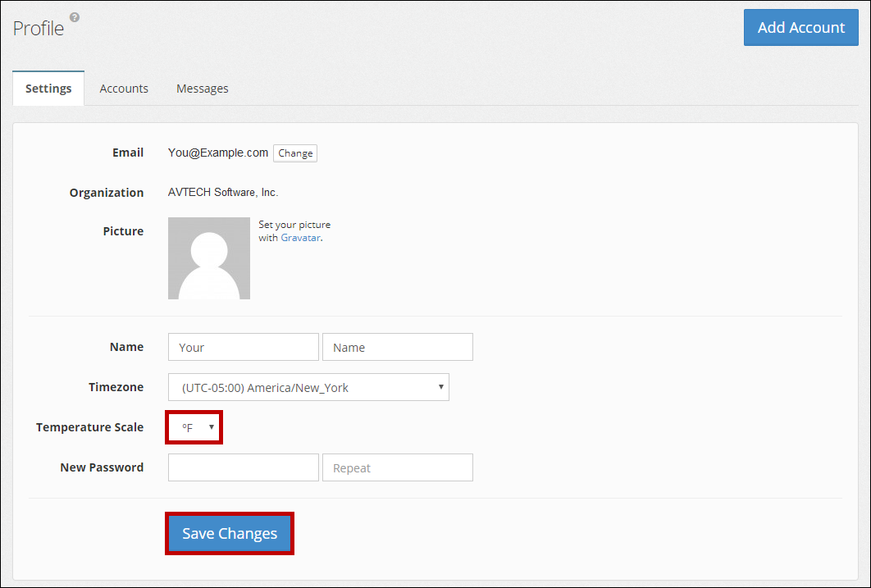Click the New Password input box
The width and height of the screenshot is (871, 588).
click(x=244, y=467)
